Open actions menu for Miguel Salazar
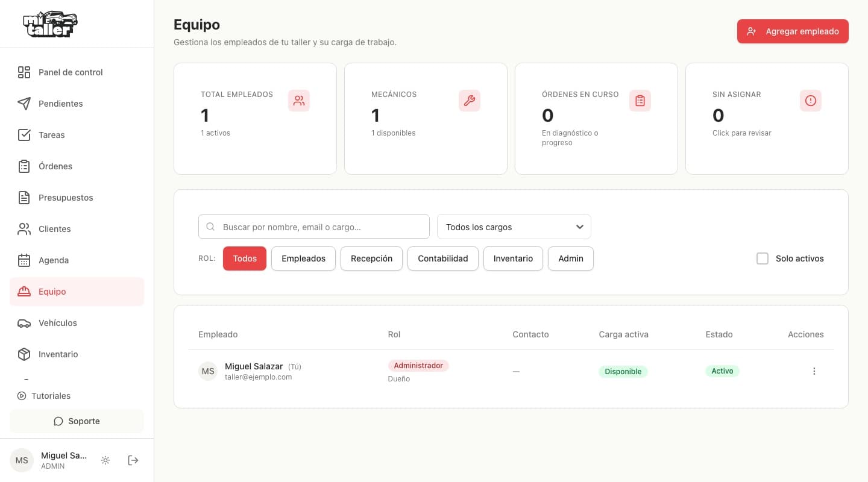The width and height of the screenshot is (868, 482). [x=814, y=371]
